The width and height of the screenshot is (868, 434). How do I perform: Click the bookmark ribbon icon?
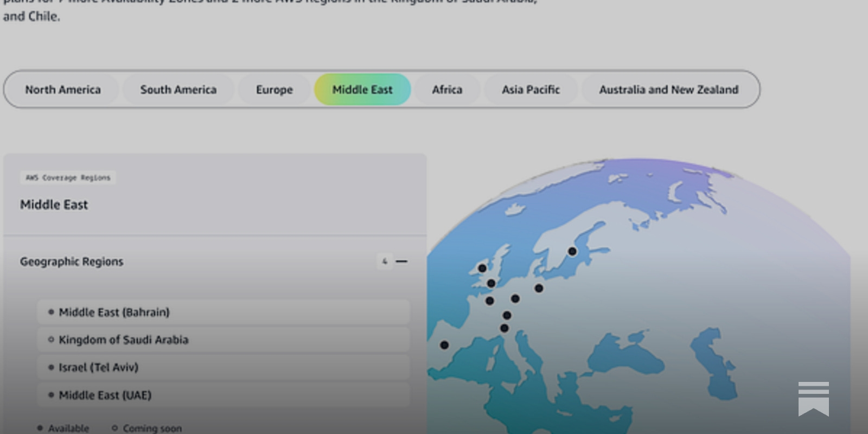[x=814, y=399]
